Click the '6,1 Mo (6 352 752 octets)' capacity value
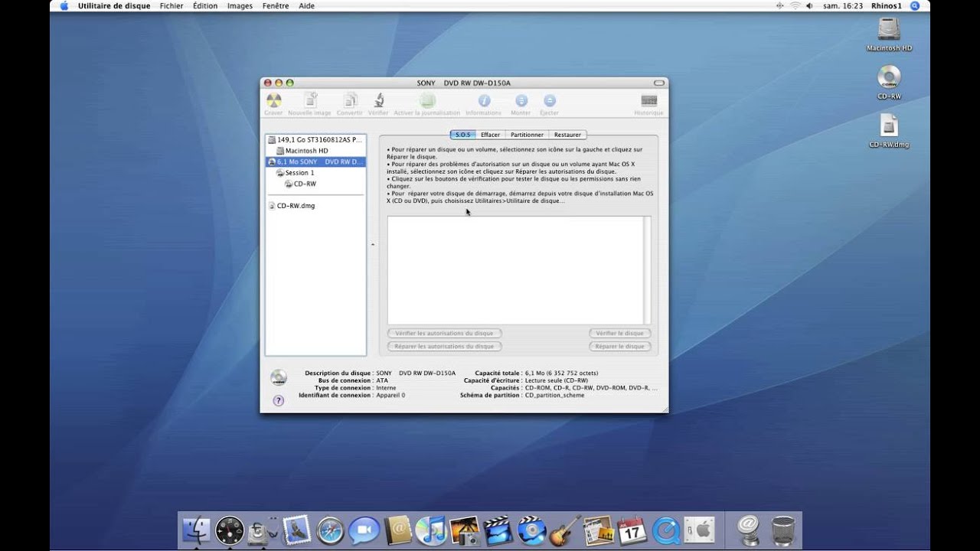Screen dimensions: 980x551 (x=562, y=373)
